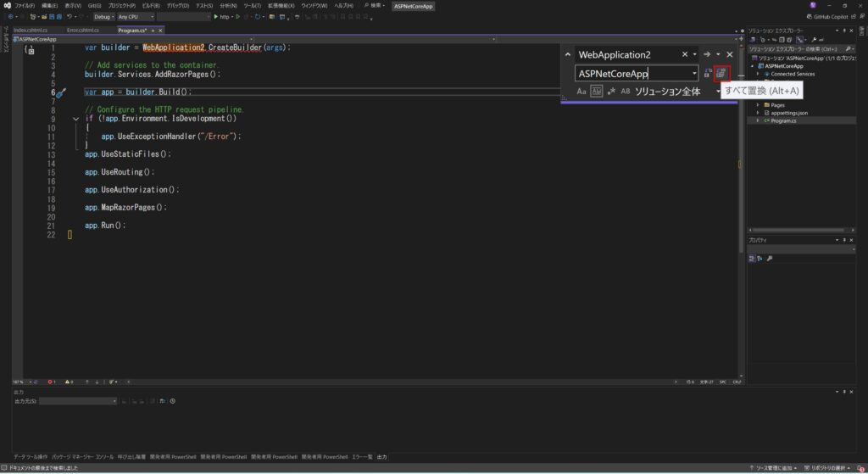Image resolution: width=868 pixels, height=474 pixels.
Task: Click Solution Explorer Collapse All icon
Action: (782, 40)
